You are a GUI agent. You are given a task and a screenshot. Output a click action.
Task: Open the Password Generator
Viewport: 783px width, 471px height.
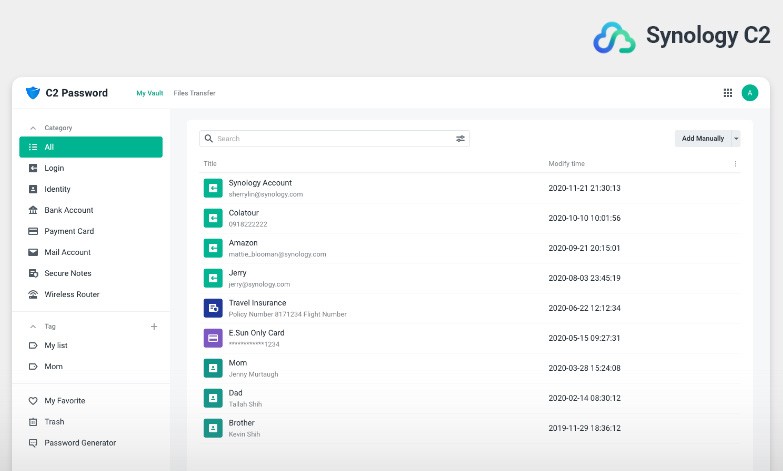pos(91,443)
